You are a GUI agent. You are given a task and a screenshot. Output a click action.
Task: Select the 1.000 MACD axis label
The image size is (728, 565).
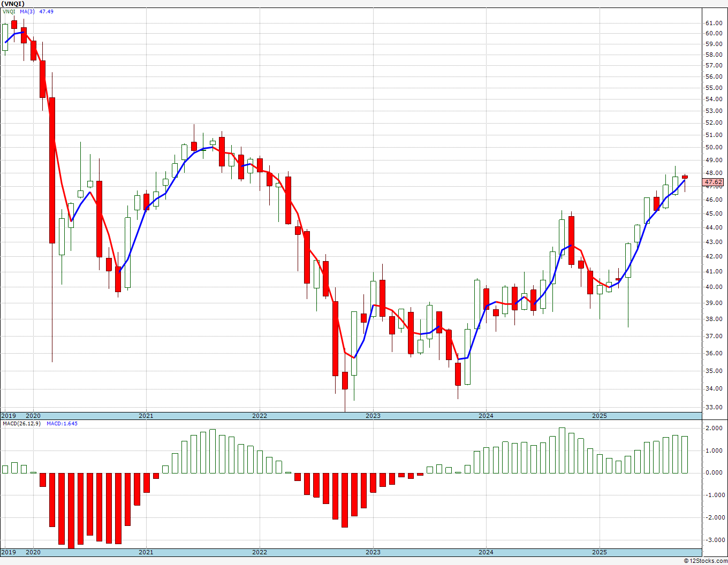pos(714,451)
